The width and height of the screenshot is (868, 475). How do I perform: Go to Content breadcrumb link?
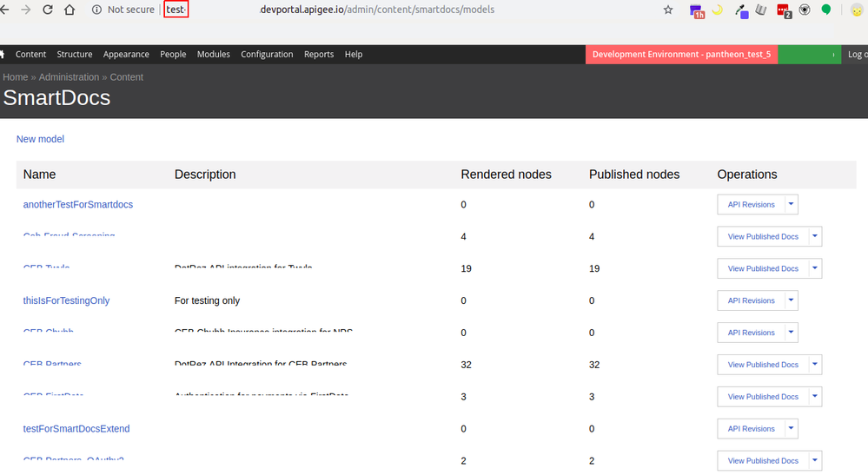tap(126, 77)
